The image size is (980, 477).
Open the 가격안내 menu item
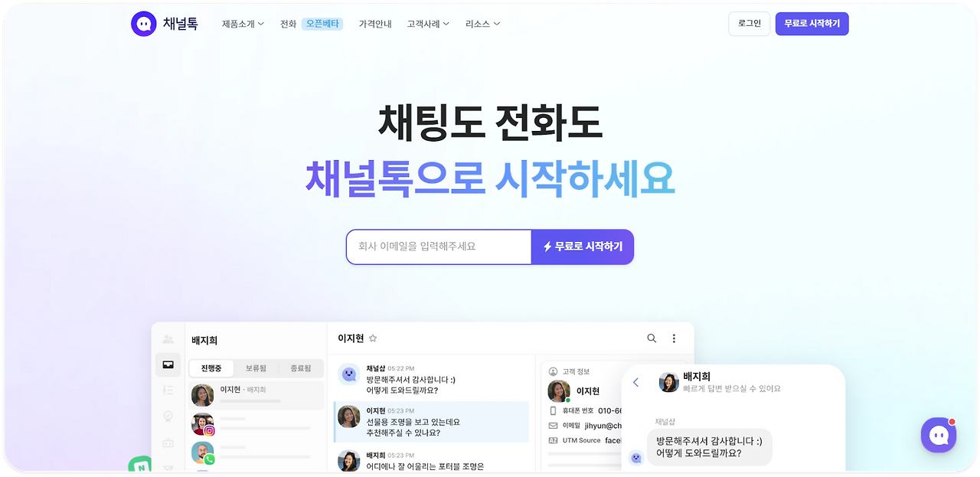pyautogui.click(x=375, y=24)
